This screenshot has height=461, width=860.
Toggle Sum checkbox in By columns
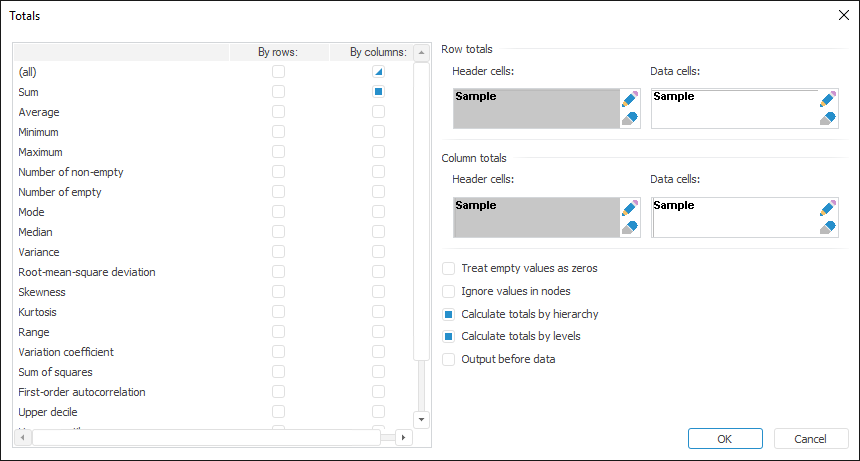tap(378, 92)
